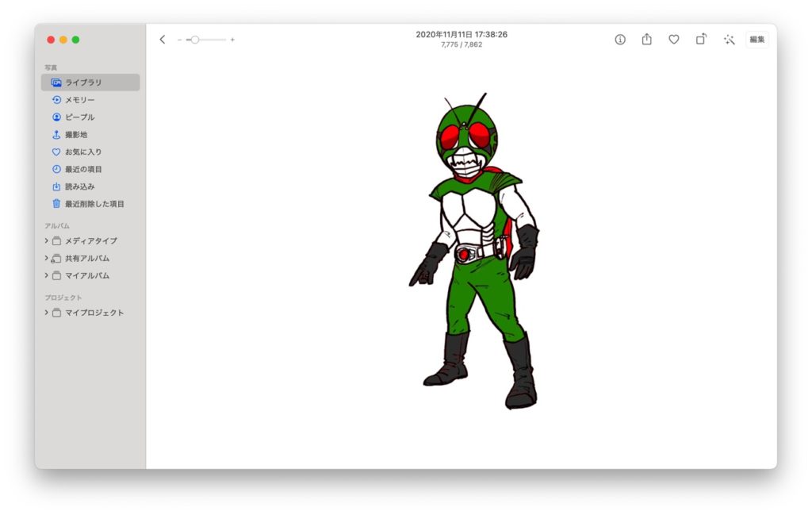The width and height of the screenshot is (812, 515).
Task: Expand the メディアタイプ disclosure chevron
Action: 46,240
